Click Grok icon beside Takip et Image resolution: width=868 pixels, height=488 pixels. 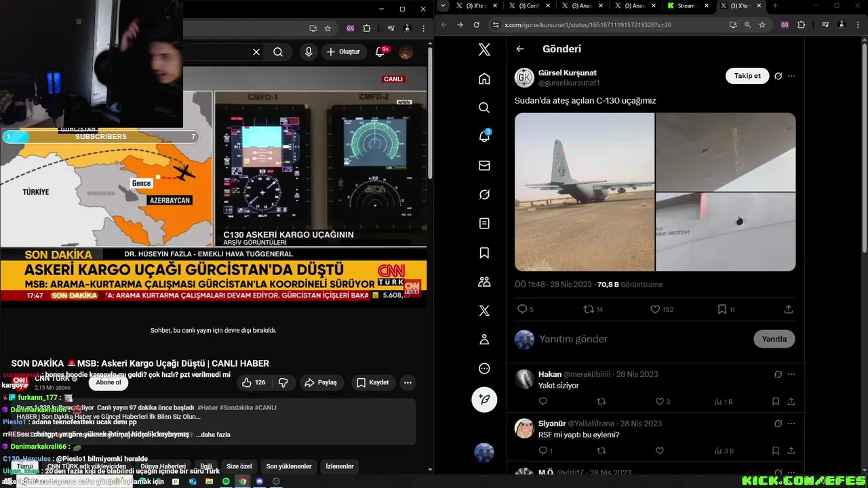coord(778,76)
